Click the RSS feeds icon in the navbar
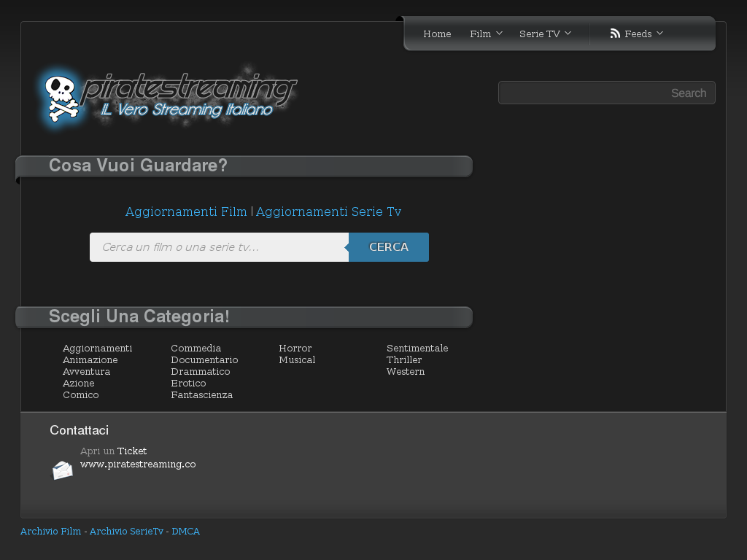Image resolution: width=747 pixels, height=560 pixels. (x=613, y=34)
